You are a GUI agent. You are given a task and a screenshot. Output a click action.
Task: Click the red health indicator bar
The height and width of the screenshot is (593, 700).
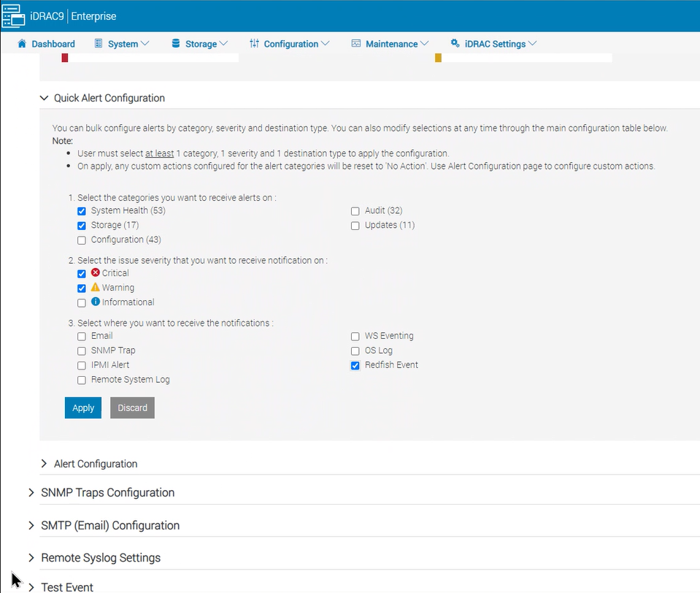coord(64,58)
